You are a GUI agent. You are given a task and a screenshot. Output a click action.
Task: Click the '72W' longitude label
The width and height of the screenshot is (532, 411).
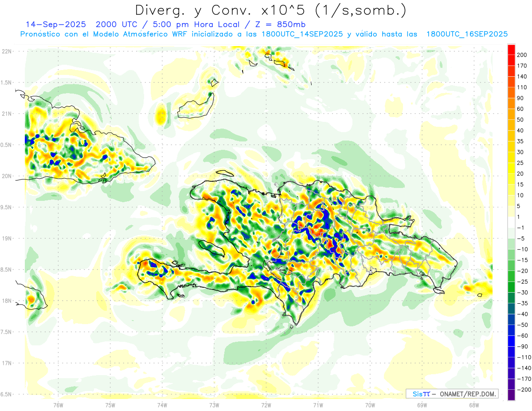point(266,405)
